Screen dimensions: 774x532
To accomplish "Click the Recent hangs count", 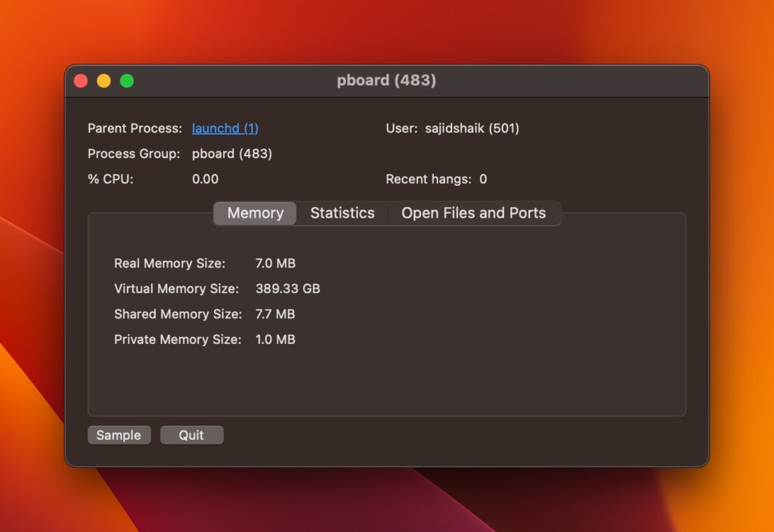I will tap(483, 179).
